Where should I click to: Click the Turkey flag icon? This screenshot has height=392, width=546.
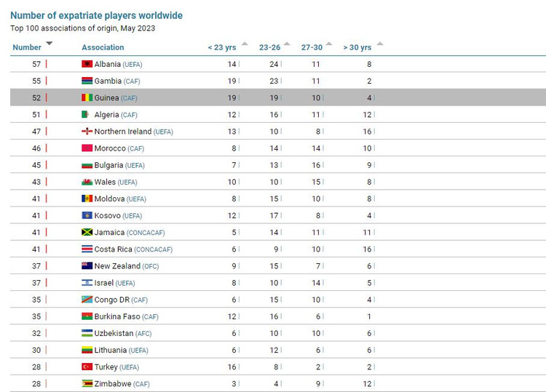(87, 367)
